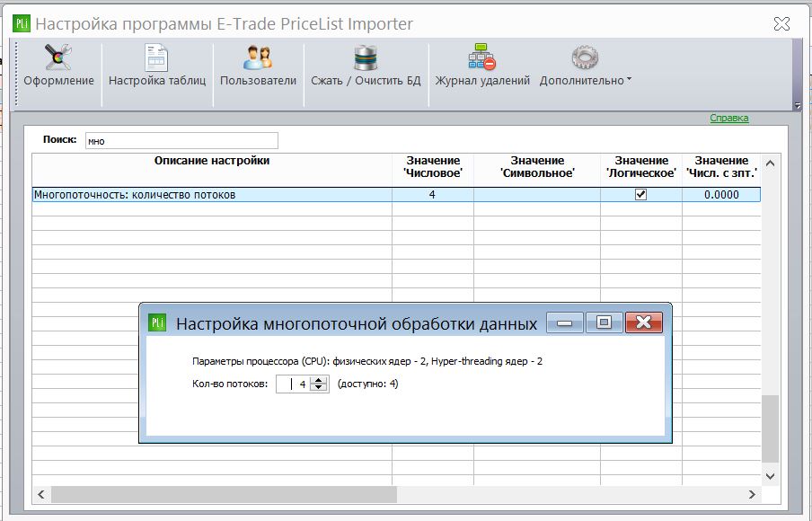This screenshot has height=521, width=812.
Task: Click the 0.0000 value cell
Action: pyautogui.click(x=721, y=195)
